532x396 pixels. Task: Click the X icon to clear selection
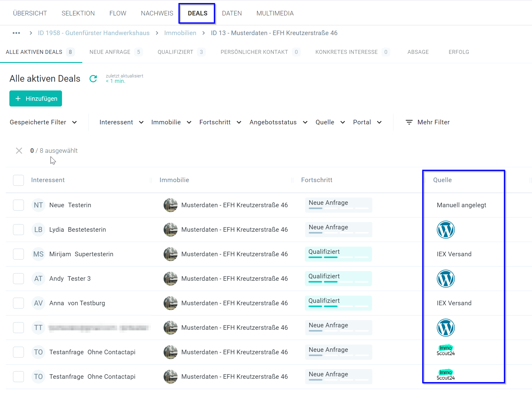point(19,151)
